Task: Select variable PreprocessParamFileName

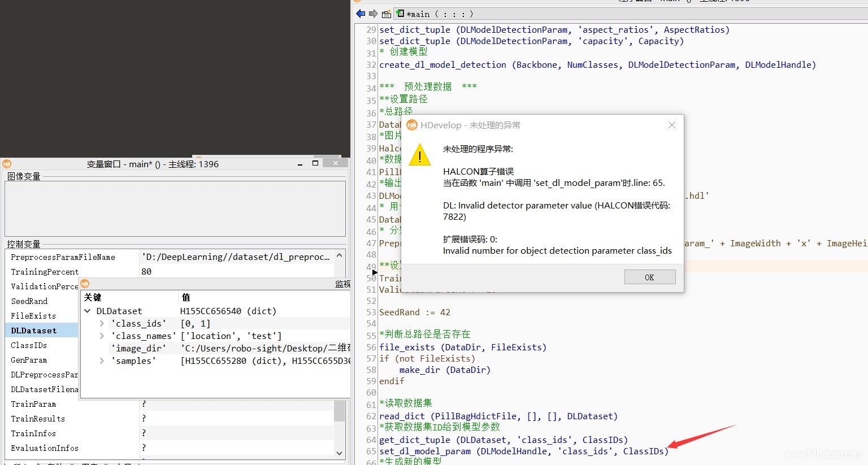Action: pyautogui.click(x=63, y=257)
